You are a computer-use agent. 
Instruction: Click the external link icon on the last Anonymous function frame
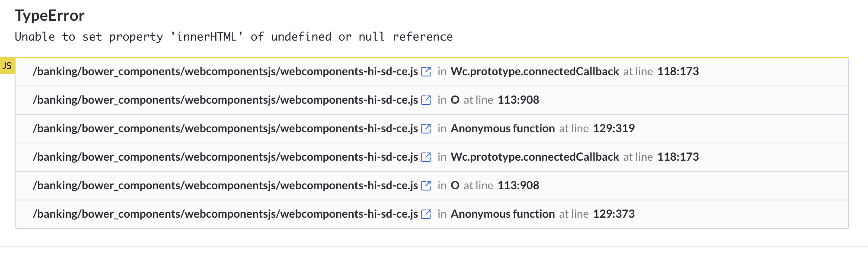click(427, 213)
